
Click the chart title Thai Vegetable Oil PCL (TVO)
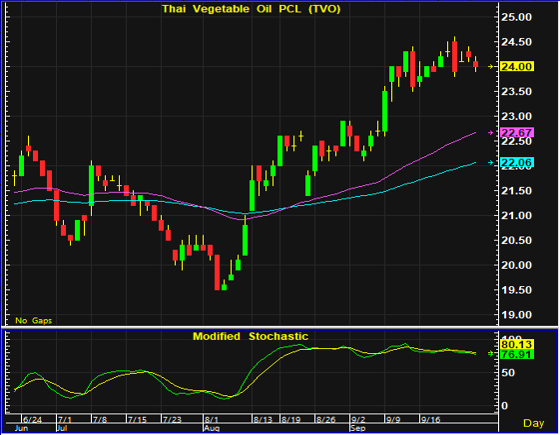(251, 9)
